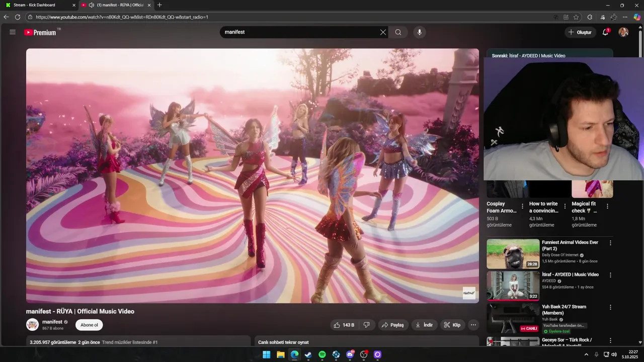Viewport: 644px width, 362px height.
Task: Open 'Cosplay Foam Armo...' video title
Action: click(502, 207)
